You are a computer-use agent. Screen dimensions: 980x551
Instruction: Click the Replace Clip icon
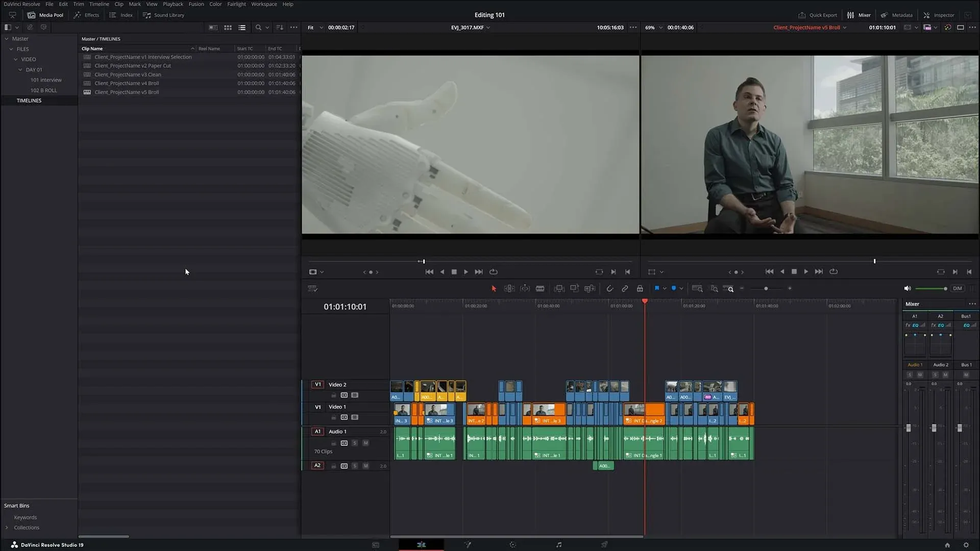click(x=590, y=289)
